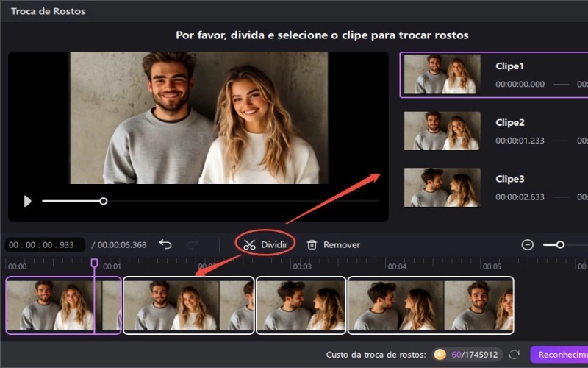Click the 00:03 mark on timeline ruler
The image size is (588, 368).
click(302, 266)
